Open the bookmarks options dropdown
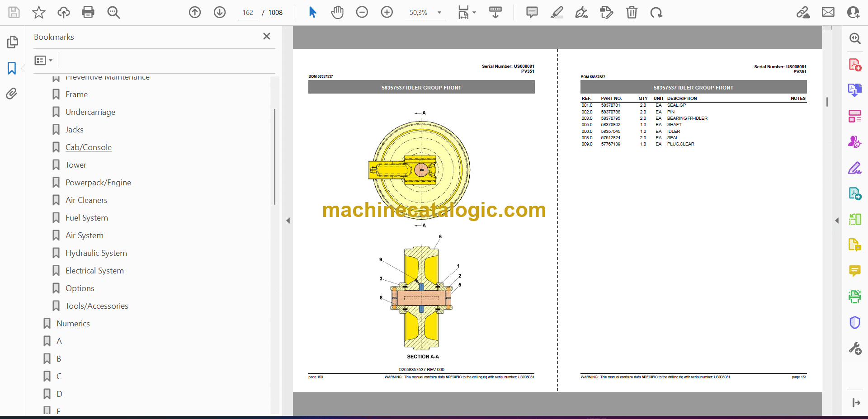The width and height of the screenshot is (868, 419). coord(43,60)
